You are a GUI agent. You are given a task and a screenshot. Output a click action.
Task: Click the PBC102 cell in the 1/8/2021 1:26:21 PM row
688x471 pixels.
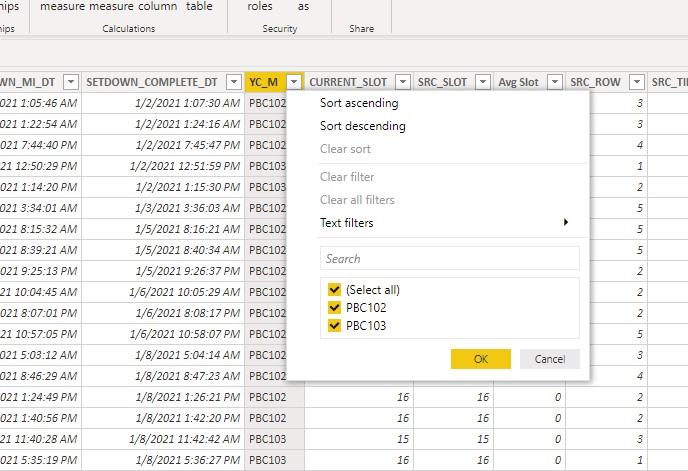click(274, 397)
